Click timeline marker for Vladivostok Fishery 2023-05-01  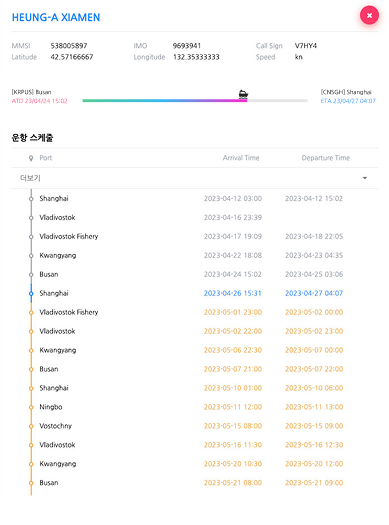[31, 312]
